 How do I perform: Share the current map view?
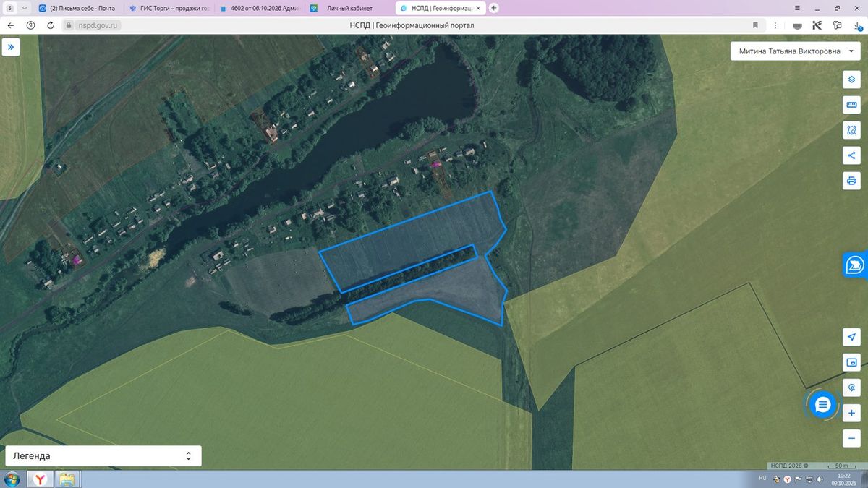[x=851, y=155]
